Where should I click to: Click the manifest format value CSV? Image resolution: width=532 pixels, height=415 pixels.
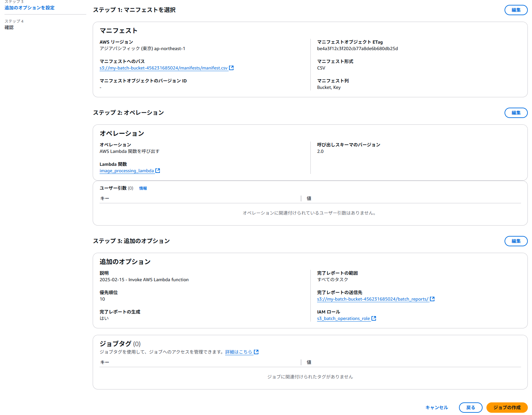click(x=321, y=68)
